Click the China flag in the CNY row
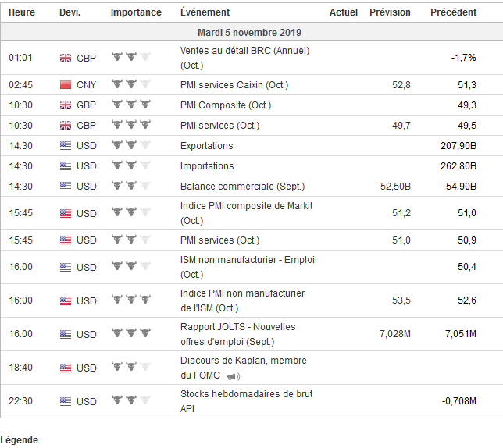Image resolution: width=503 pixels, height=448 pixels. [x=66, y=85]
